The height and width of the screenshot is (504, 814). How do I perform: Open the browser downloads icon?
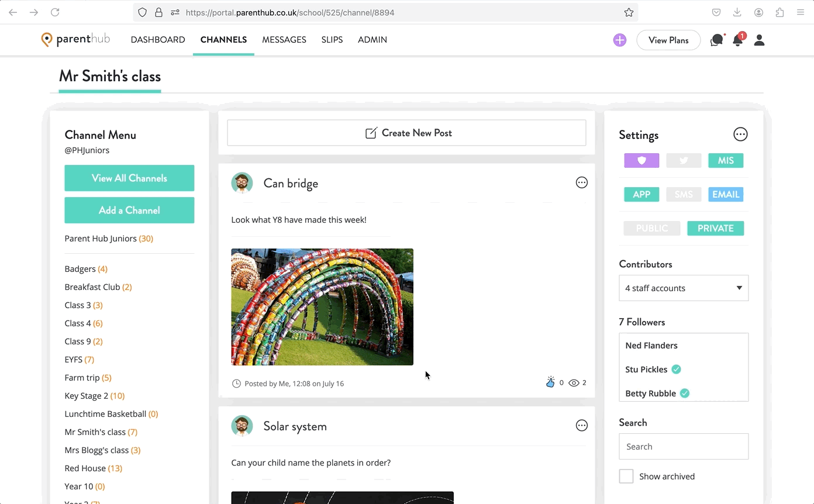tap(737, 12)
